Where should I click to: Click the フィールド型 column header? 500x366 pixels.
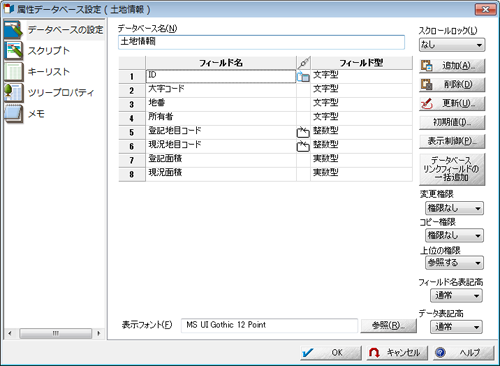(x=361, y=63)
